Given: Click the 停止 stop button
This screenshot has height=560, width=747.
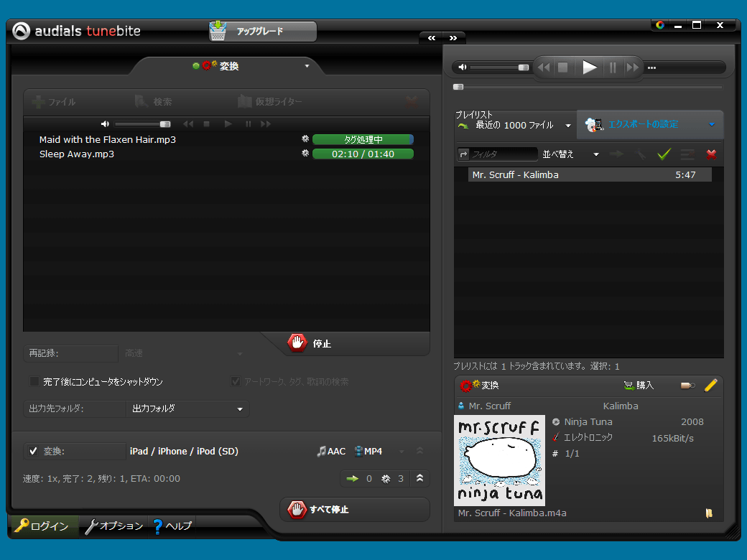Looking at the screenshot, I should 310,343.
